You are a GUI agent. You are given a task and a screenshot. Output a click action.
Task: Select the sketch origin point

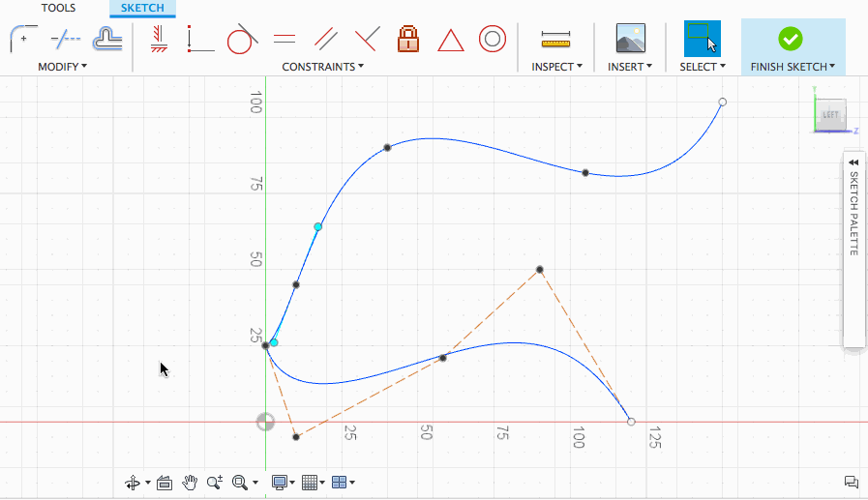[x=266, y=422]
